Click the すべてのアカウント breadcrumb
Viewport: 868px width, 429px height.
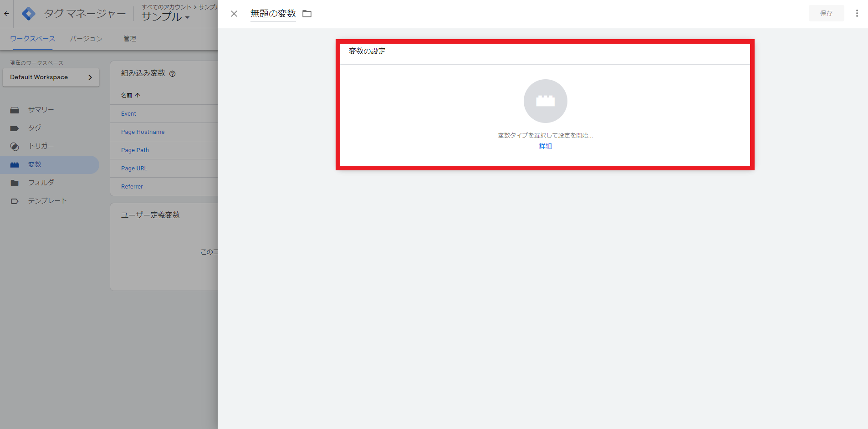167,7
